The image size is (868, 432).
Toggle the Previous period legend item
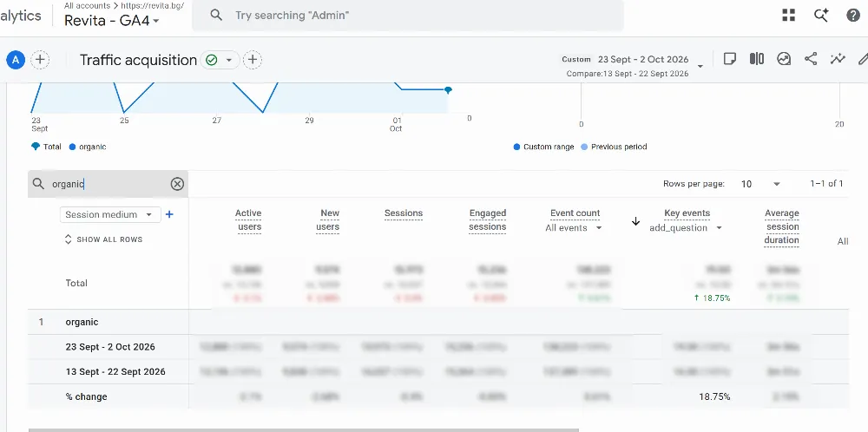click(614, 147)
